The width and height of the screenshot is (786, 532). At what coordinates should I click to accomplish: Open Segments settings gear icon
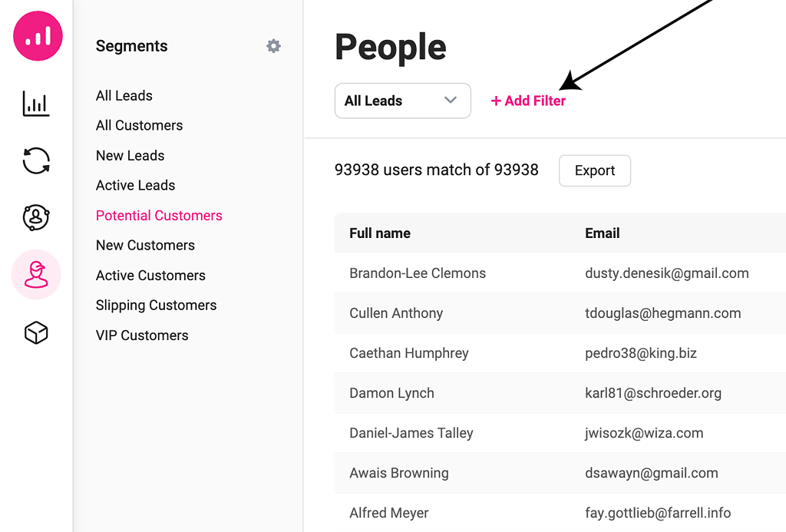point(273,46)
